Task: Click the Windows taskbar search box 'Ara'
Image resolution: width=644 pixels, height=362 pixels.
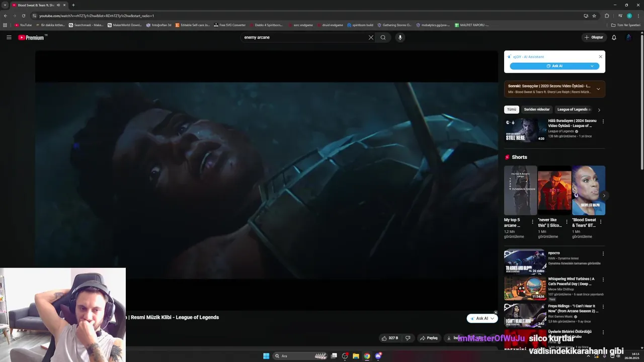Action: [299, 356]
